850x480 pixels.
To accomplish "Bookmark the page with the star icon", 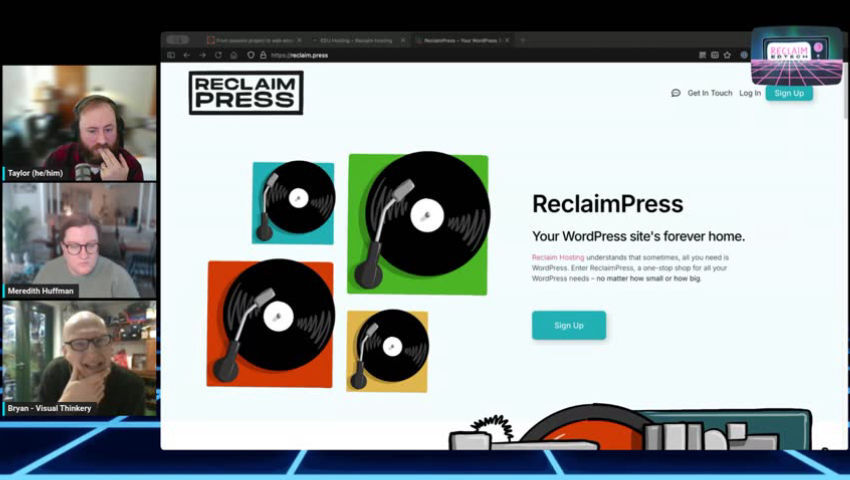I will tap(727, 55).
